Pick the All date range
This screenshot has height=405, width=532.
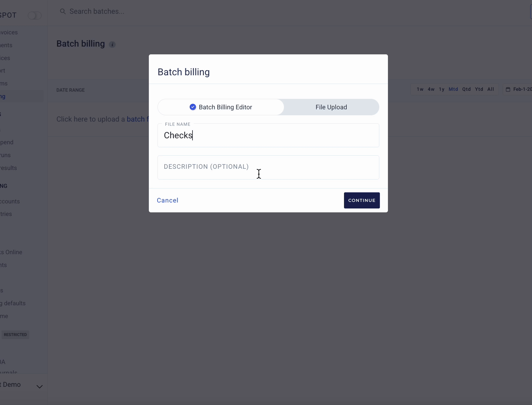[x=490, y=89]
